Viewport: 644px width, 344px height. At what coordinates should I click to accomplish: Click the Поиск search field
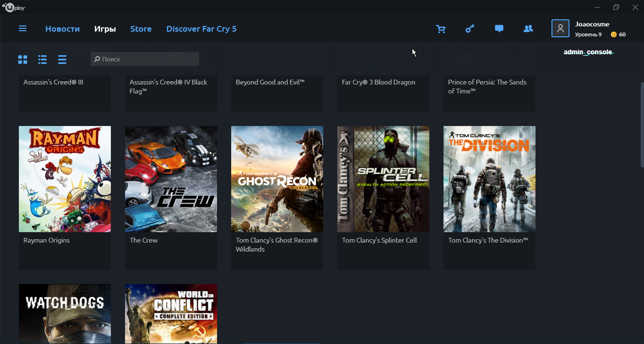145,59
